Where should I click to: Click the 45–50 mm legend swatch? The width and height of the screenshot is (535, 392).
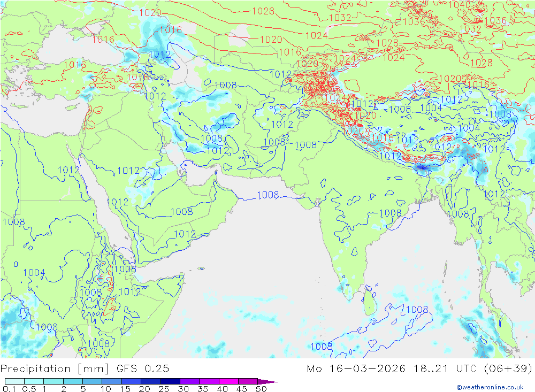tap(248, 381)
